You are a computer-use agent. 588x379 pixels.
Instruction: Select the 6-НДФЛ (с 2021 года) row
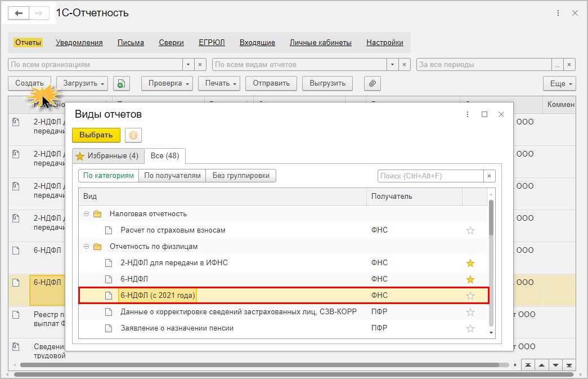pyautogui.click(x=284, y=296)
